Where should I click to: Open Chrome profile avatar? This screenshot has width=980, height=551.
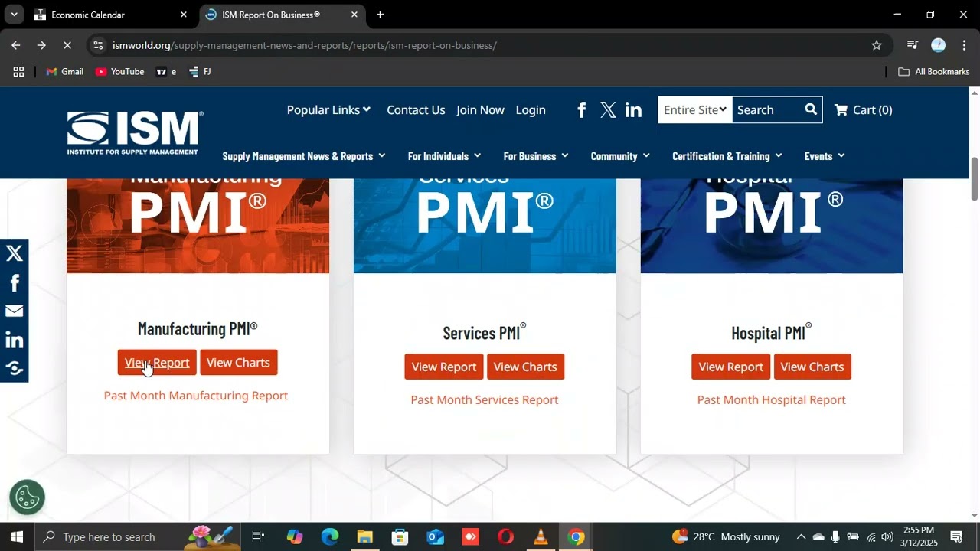coord(938,45)
